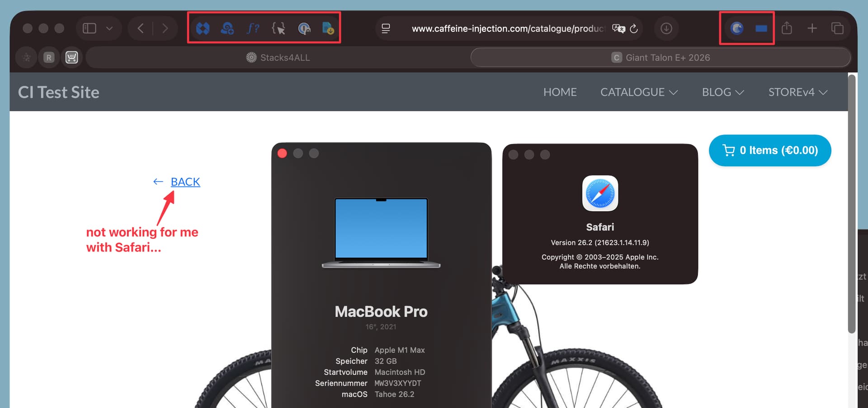Click the Translate page icon in address bar
Screen dimensions: 868x408
click(x=618, y=28)
